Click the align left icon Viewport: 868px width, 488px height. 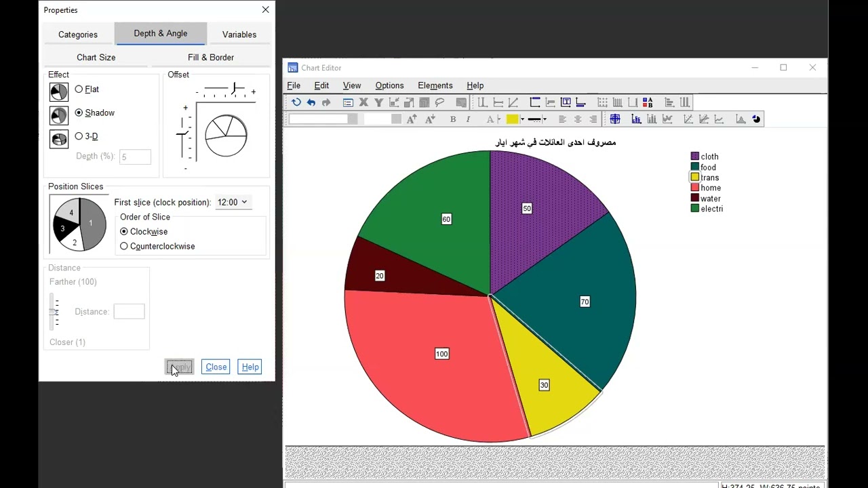pyautogui.click(x=562, y=119)
